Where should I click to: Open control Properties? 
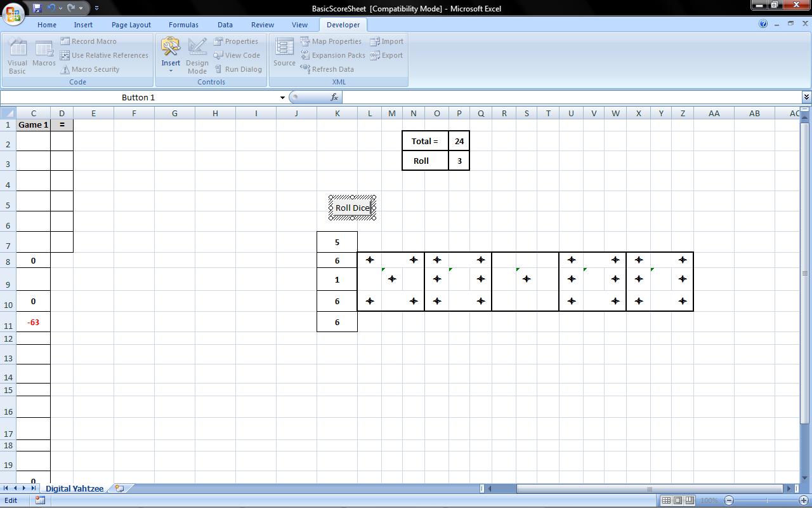pos(236,41)
